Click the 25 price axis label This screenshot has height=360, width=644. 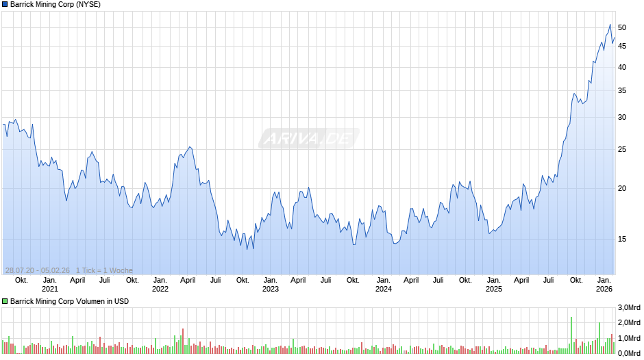(622, 149)
